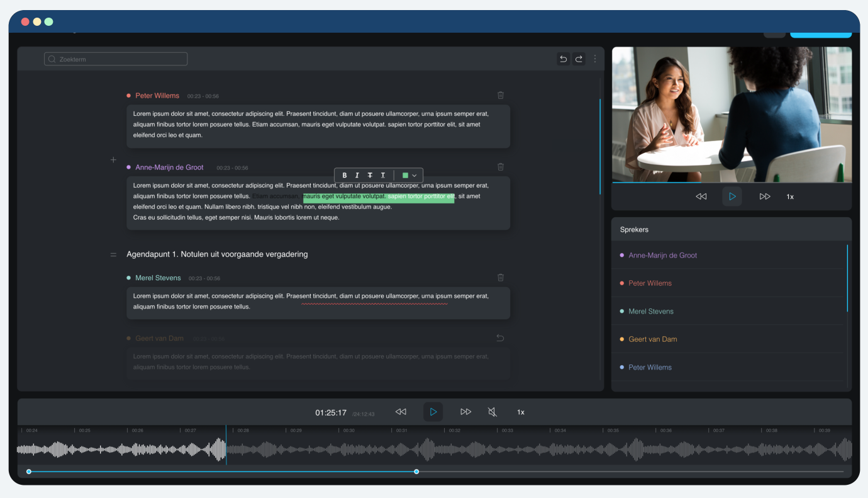Click the red-underlined misspelled text
Image resolution: width=868 pixels, height=498 pixels.
click(374, 297)
